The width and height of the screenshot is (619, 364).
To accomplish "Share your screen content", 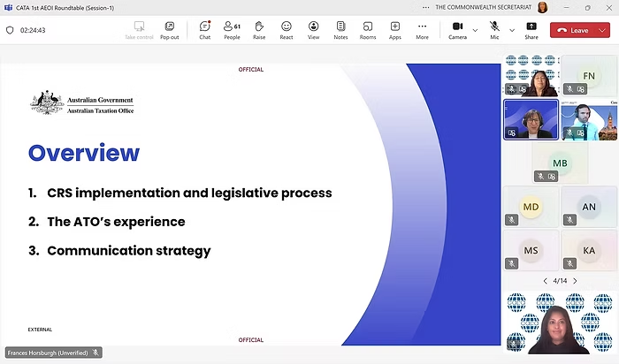I will [531, 30].
